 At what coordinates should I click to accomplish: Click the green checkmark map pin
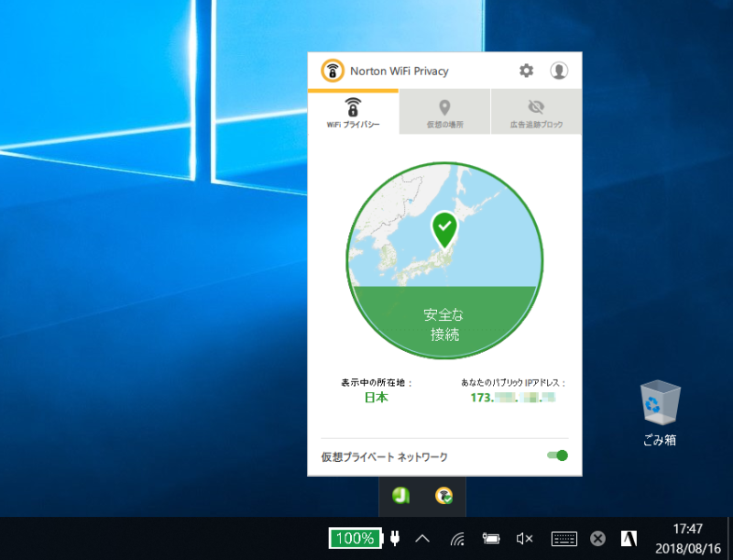(444, 228)
